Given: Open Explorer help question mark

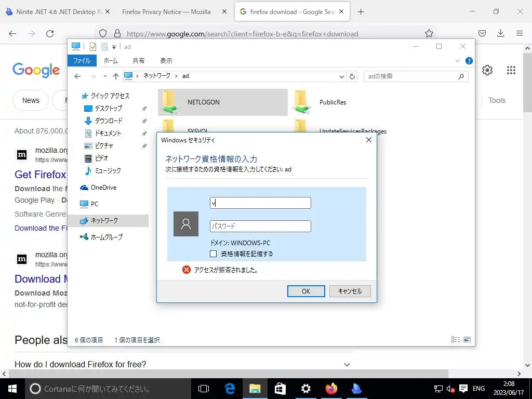Looking at the screenshot, I should tap(469, 61).
